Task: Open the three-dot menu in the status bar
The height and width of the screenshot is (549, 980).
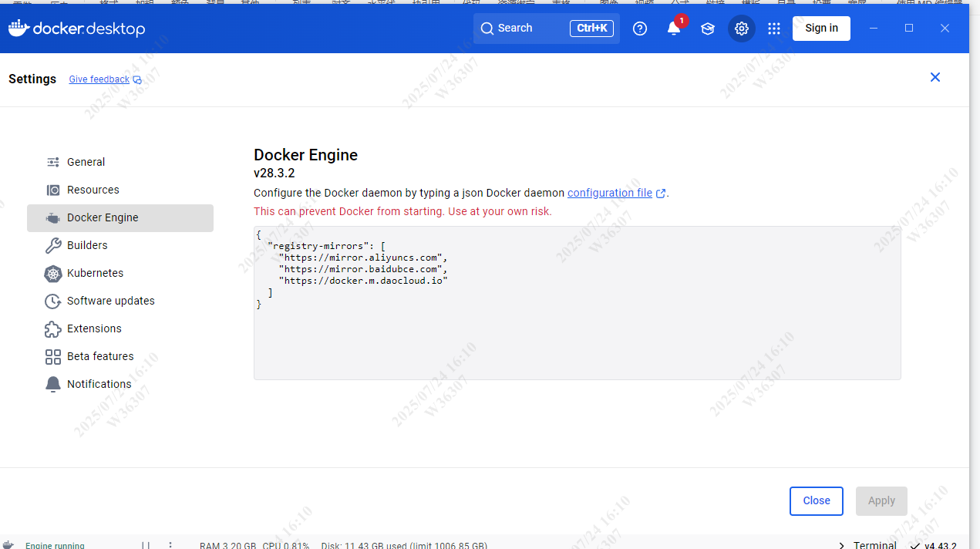Action: [x=170, y=544]
